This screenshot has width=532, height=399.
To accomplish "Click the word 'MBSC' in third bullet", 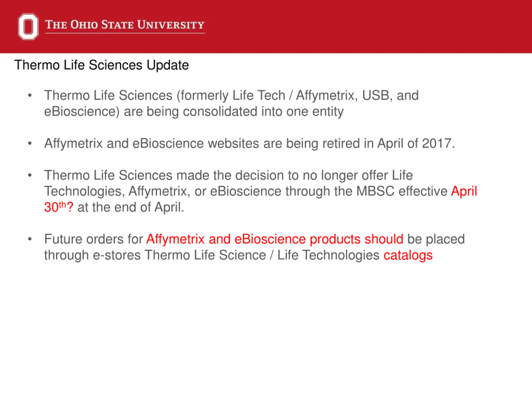I will point(375,191).
